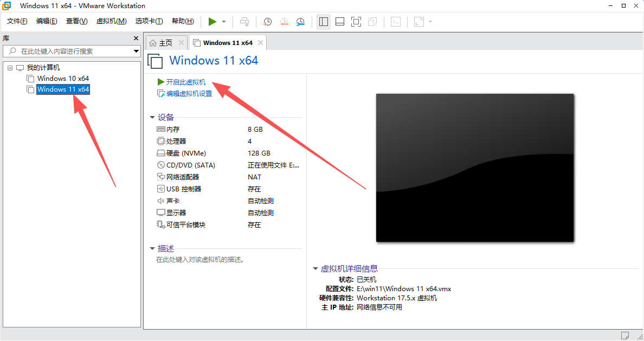This screenshot has height=341, width=644.
Task: Open the snapshot manager icon
Action: [x=300, y=22]
